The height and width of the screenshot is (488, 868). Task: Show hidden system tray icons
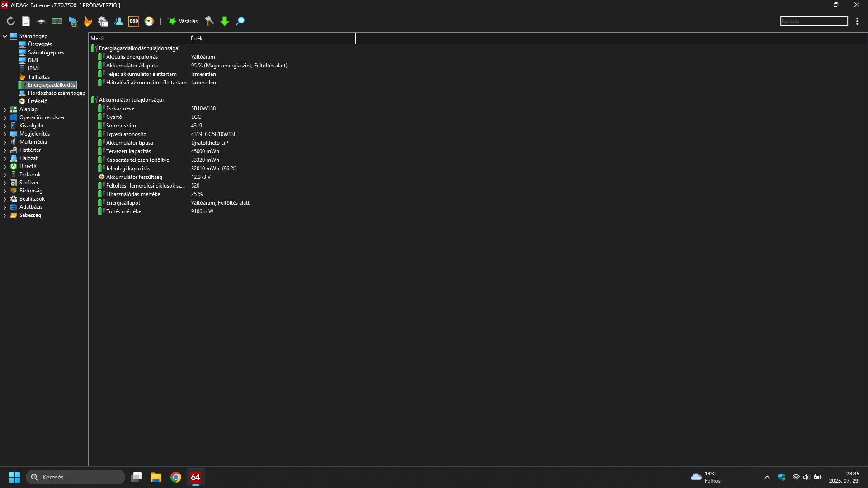767,477
